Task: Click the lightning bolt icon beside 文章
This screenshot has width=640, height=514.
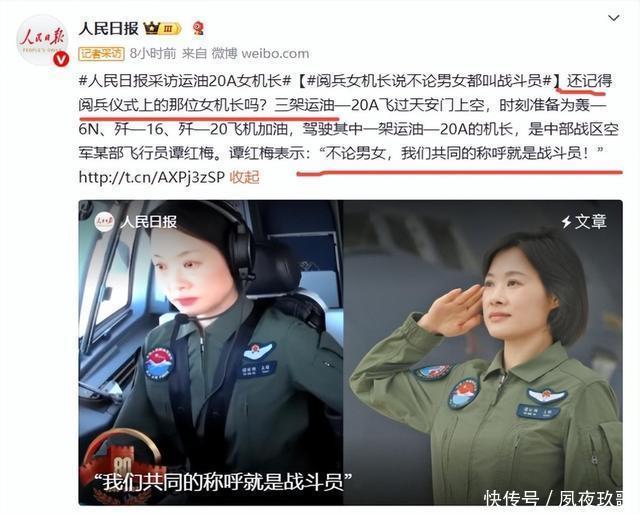Action: [566, 222]
